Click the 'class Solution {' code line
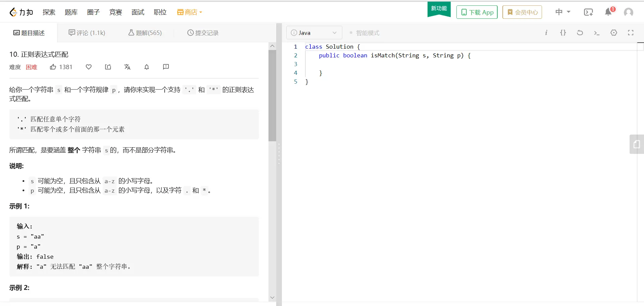Screen dimensions: 644x306 (332, 47)
